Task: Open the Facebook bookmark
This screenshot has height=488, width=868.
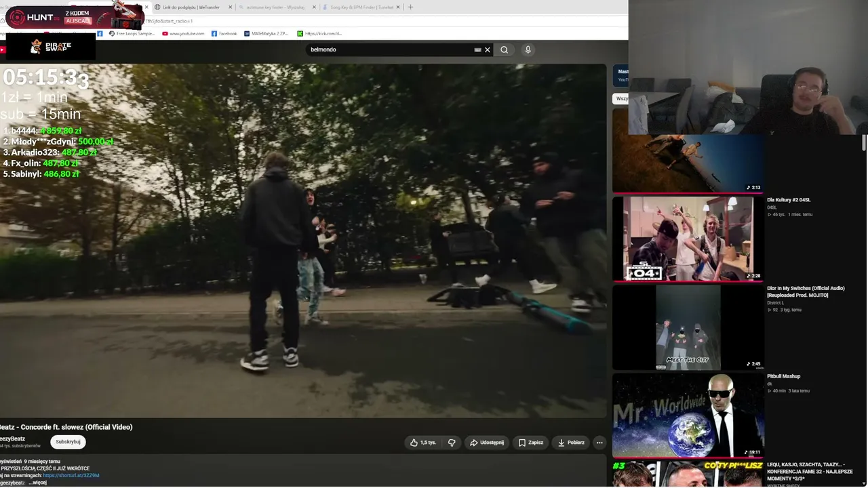Action: click(224, 33)
